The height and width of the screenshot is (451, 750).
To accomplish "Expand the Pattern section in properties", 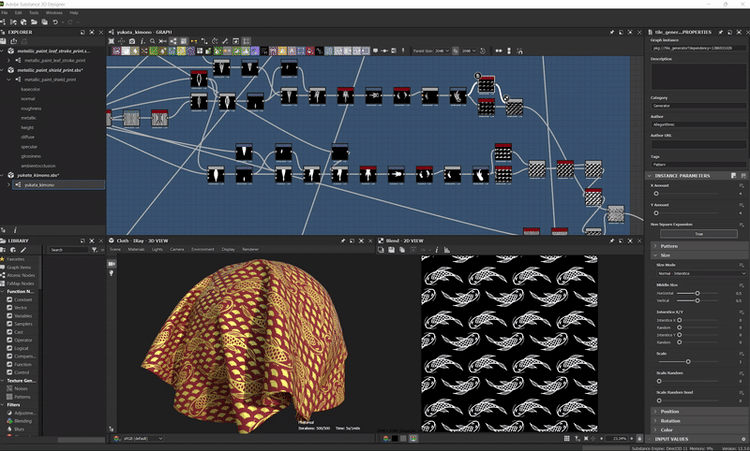I will (x=667, y=245).
